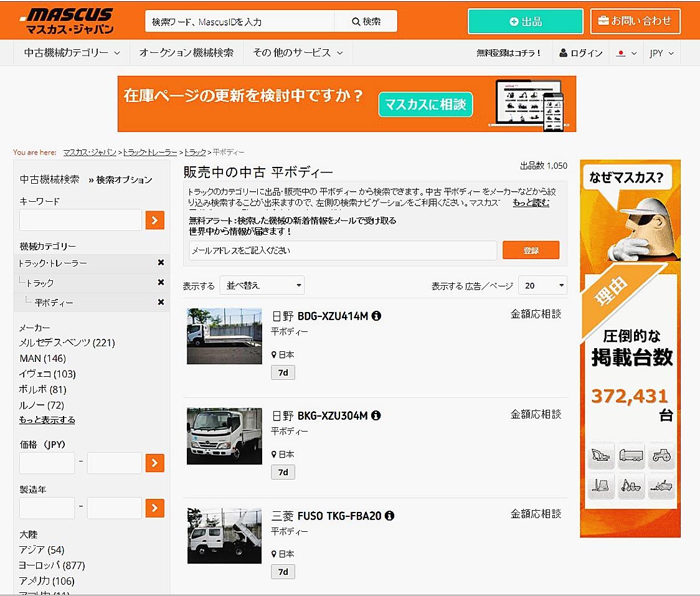This screenshot has height=596, width=700.
Task: Click info icon next to FUSO TKG-FBA20
Action: tap(389, 516)
